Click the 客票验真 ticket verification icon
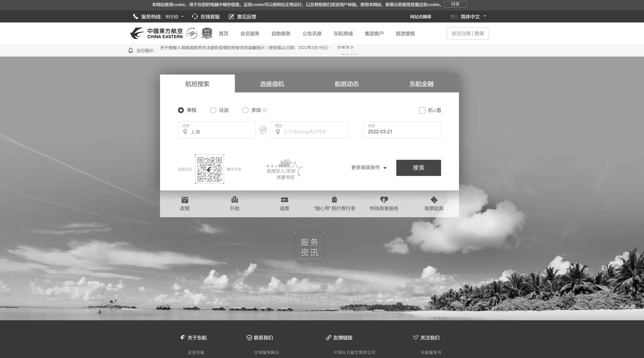The image size is (644, 358). pos(433,203)
